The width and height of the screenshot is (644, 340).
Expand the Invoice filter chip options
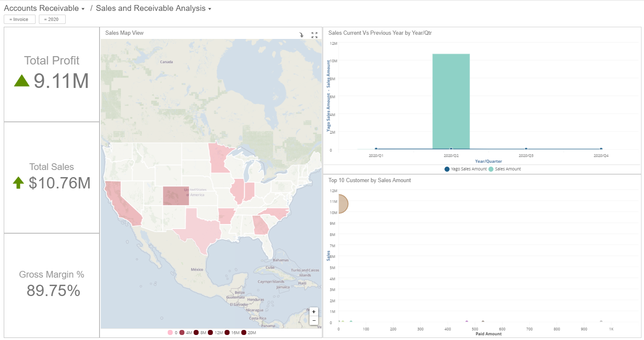click(x=19, y=19)
